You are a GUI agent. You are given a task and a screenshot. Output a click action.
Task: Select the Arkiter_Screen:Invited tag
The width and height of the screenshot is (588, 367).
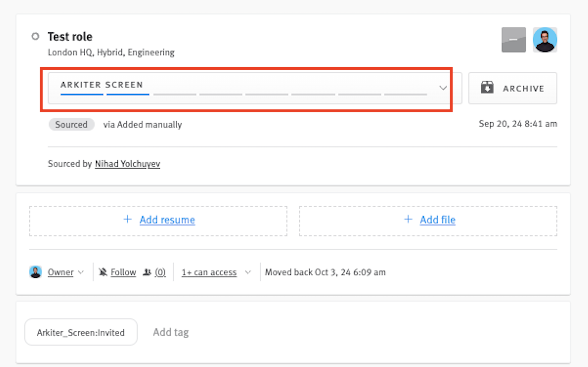click(81, 332)
